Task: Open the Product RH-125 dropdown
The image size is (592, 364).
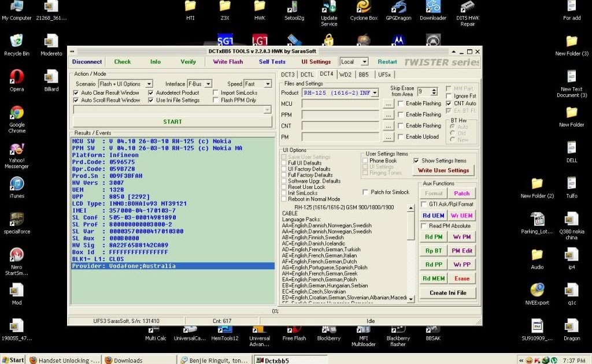Action: click(x=375, y=93)
